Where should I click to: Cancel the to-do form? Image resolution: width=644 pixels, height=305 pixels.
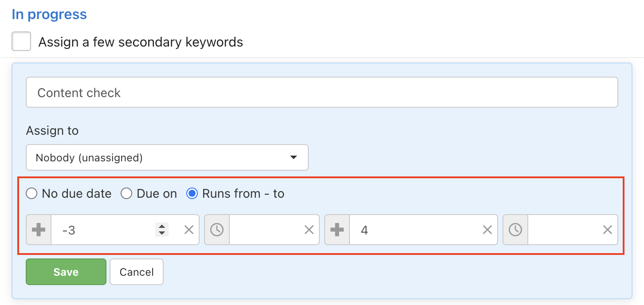coord(137,272)
